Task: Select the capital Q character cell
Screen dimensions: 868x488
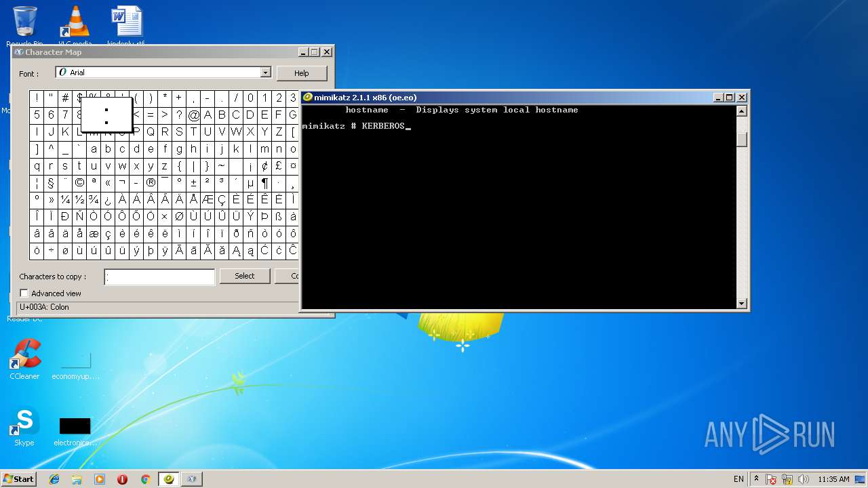Action: [151, 132]
